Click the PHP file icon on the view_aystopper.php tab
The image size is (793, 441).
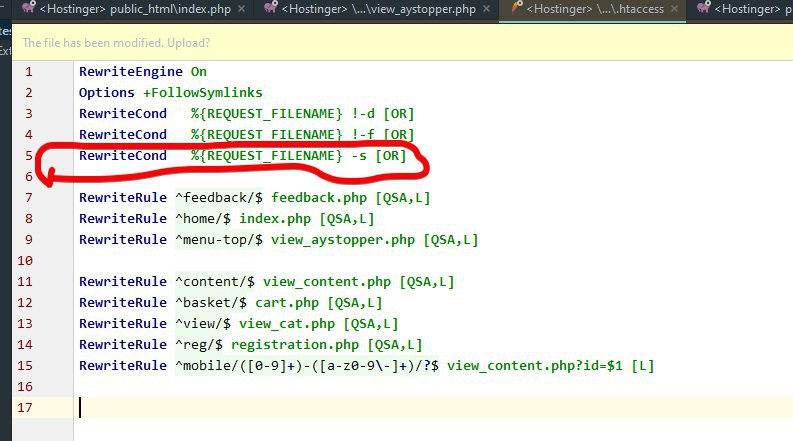pos(271,8)
